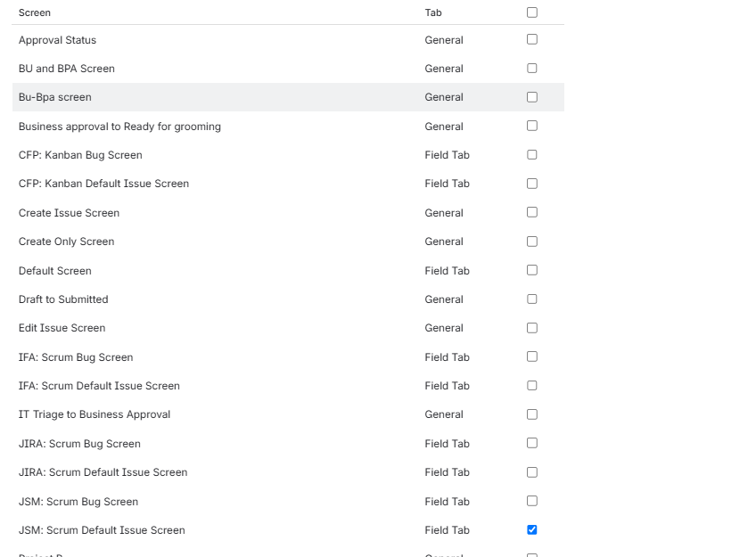Check IT Triage to Business Approval checkbox
Viewport: 756px width, 557px height.
tap(532, 414)
